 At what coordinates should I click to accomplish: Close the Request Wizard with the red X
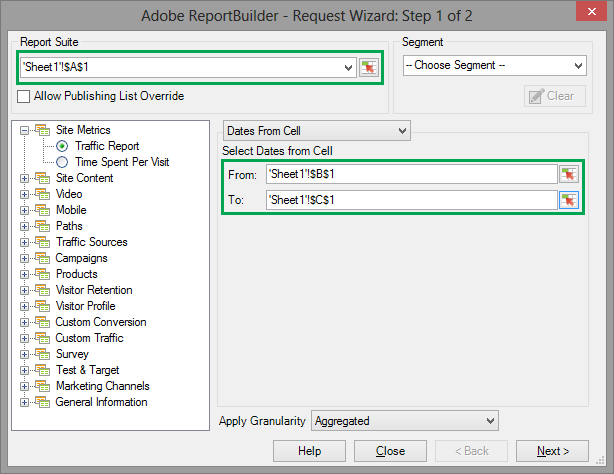click(x=592, y=11)
